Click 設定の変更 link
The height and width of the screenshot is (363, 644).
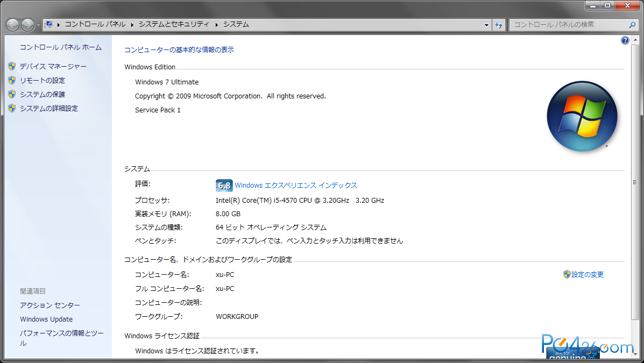click(x=588, y=274)
